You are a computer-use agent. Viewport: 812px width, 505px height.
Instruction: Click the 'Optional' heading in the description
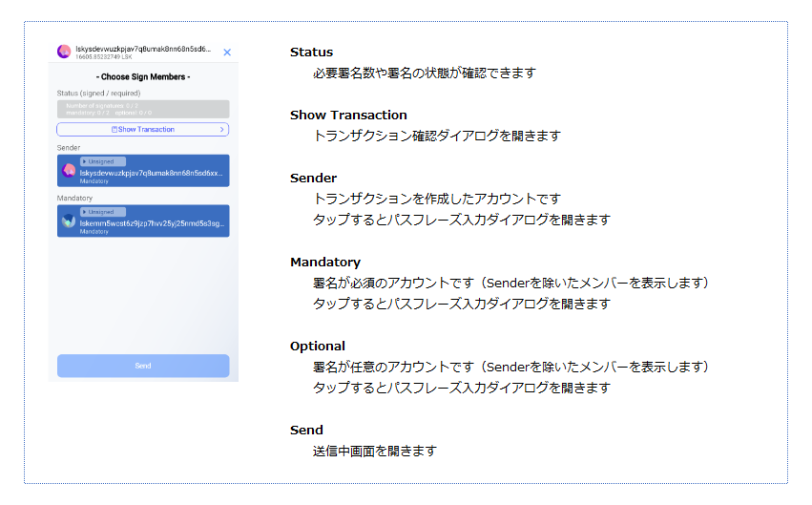point(318,346)
